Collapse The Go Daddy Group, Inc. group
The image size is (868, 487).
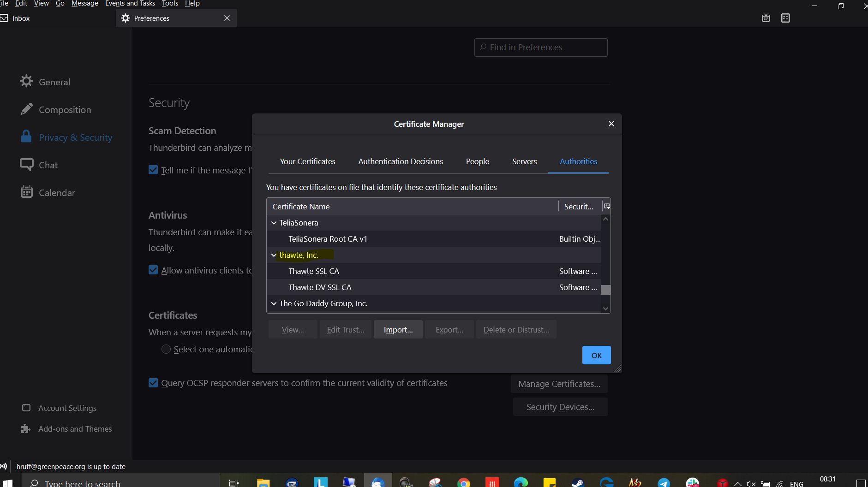(274, 303)
